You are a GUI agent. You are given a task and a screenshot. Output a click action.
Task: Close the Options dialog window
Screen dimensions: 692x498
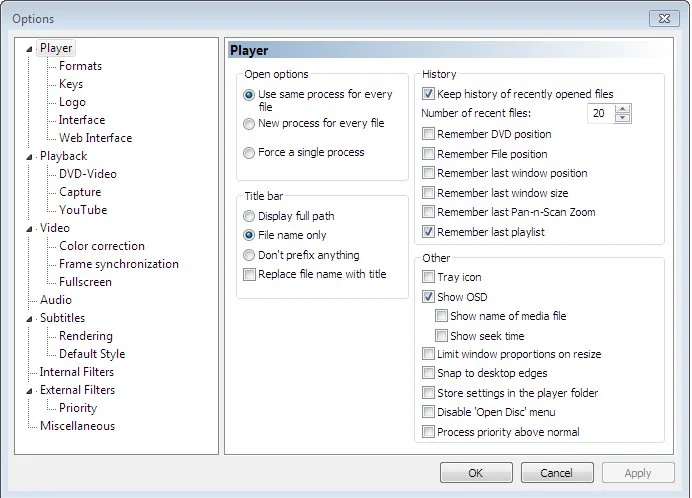pyautogui.click(x=664, y=19)
